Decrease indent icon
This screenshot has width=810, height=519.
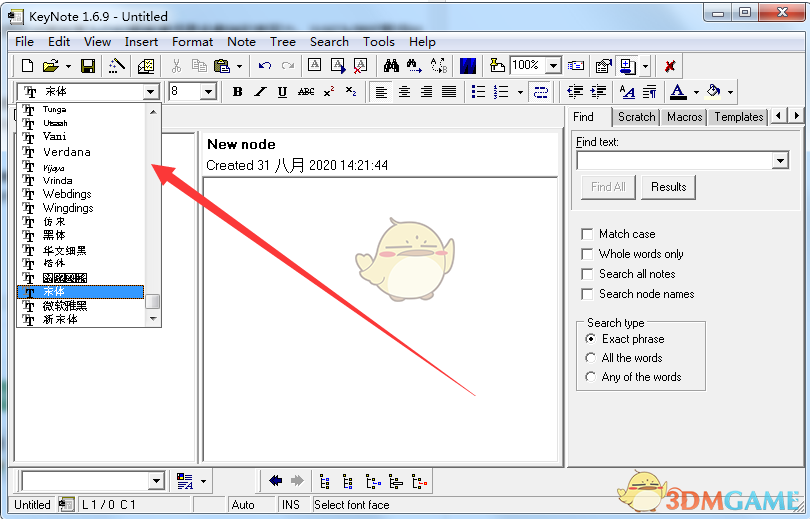point(575,92)
